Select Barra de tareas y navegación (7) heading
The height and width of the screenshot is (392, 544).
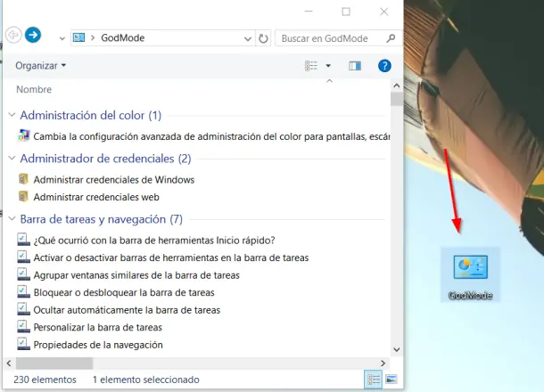102,219
